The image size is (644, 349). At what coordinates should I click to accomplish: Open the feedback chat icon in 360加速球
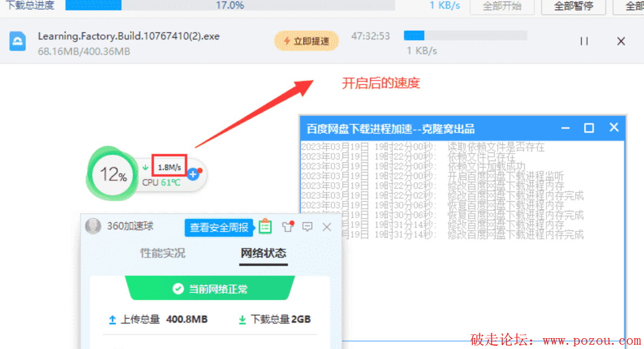[x=307, y=227]
